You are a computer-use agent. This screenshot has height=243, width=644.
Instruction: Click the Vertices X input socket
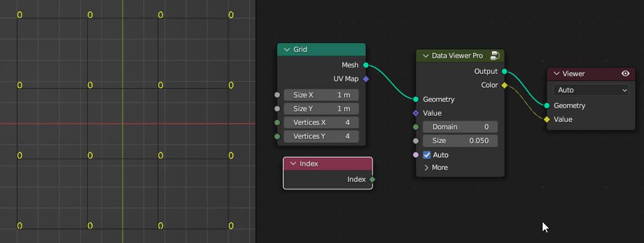tap(277, 122)
